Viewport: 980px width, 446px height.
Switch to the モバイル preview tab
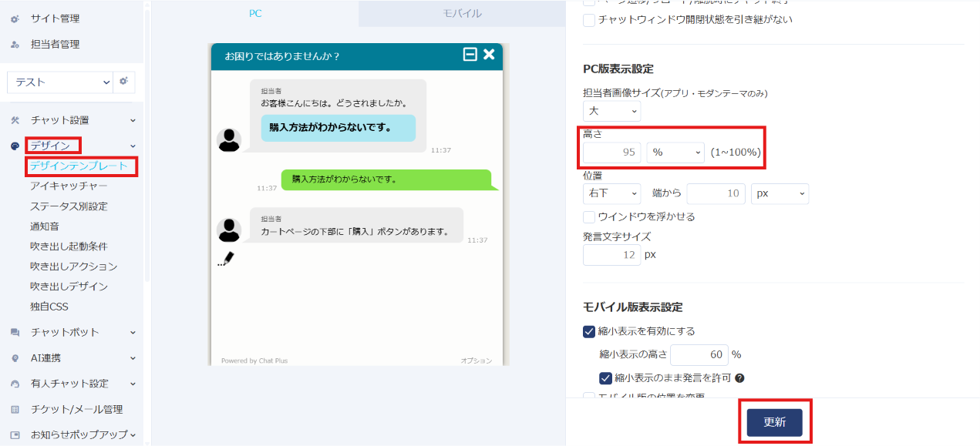pos(462,13)
